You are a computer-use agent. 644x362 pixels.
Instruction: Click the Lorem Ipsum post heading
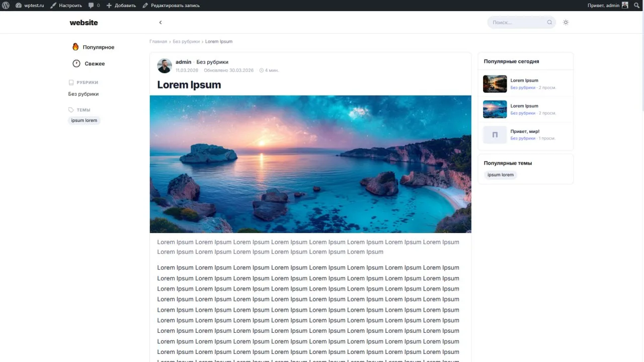[189, 85]
